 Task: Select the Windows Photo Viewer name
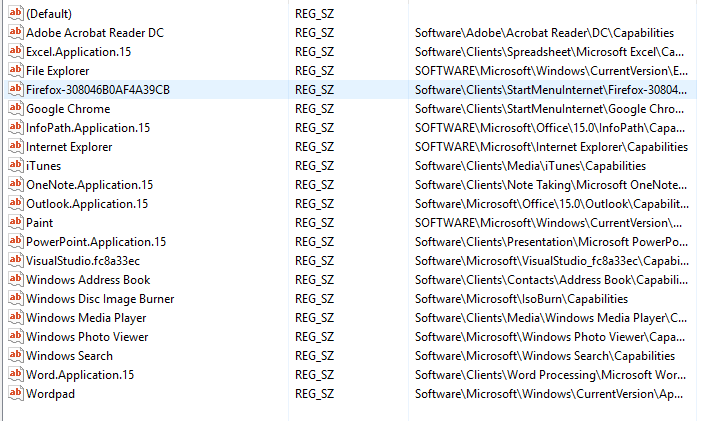(87, 337)
